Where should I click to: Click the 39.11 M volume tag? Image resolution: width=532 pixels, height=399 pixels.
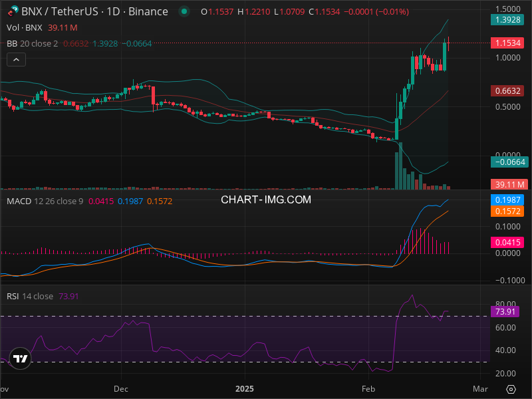pos(509,185)
